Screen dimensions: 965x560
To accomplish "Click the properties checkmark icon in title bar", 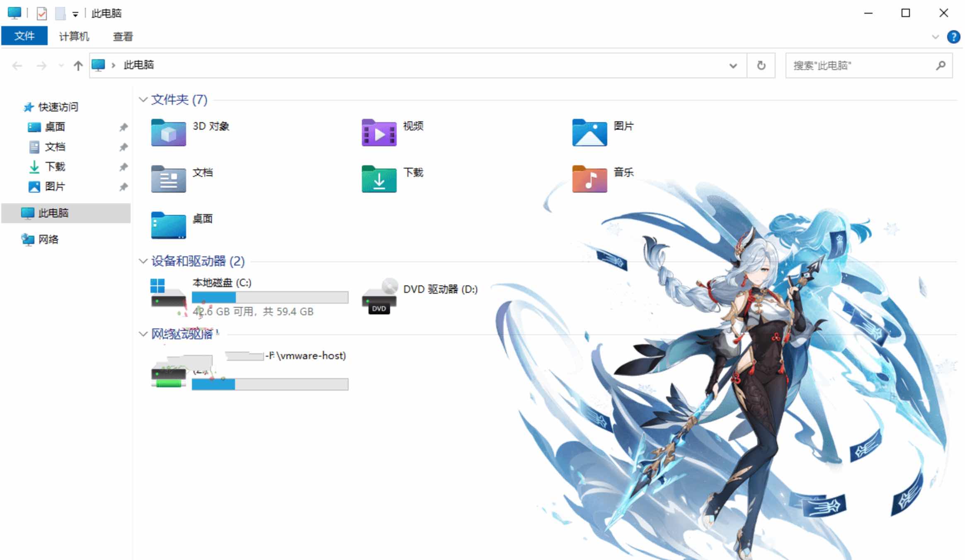I will tap(41, 14).
